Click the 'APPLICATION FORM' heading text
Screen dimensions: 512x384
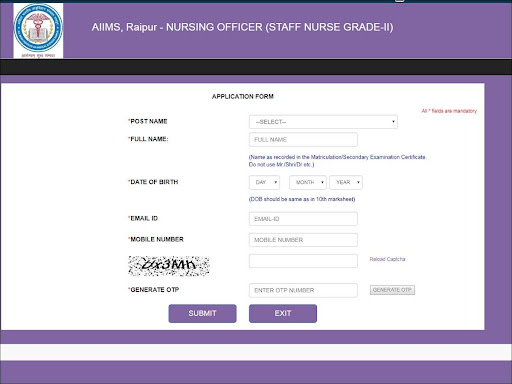tap(243, 97)
